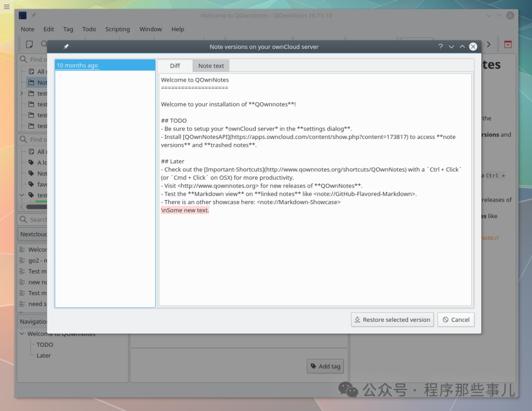Click the QOwnNotes app icon in the main window title bar
The image size is (532, 411).
point(23,15)
